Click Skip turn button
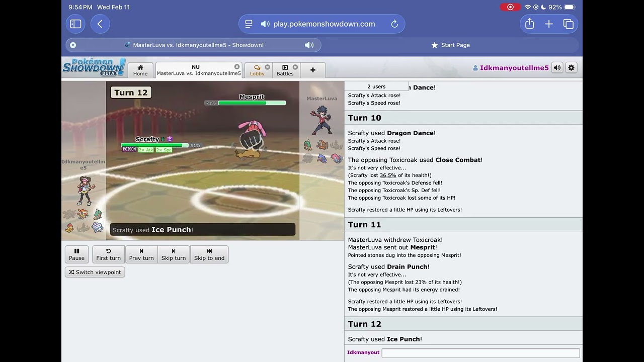The image size is (644, 362). click(174, 254)
